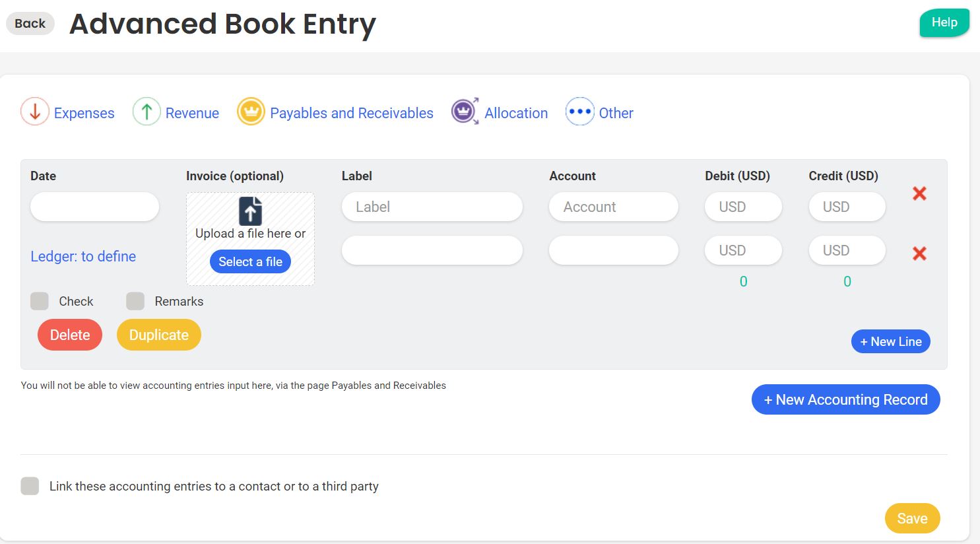Viewport: 980px width, 544px height.
Task: Enable the Remarks checkbox
Action: click(135, 301)
